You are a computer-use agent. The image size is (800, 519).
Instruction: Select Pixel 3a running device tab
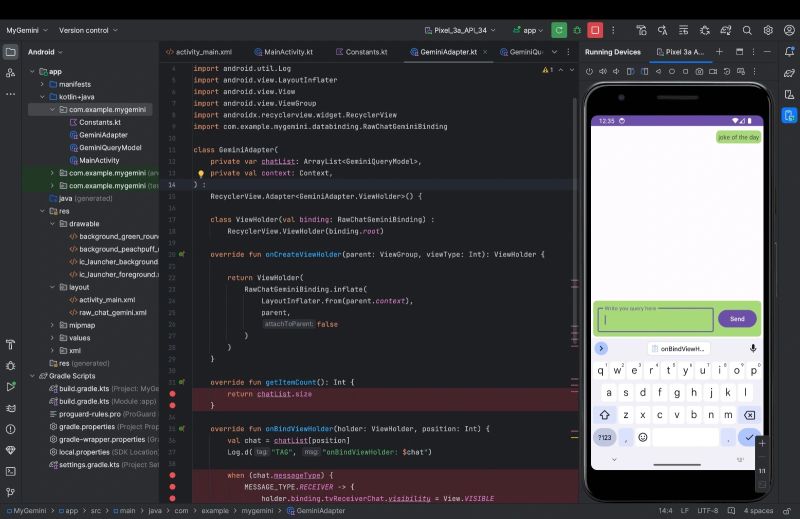[681, 52]
